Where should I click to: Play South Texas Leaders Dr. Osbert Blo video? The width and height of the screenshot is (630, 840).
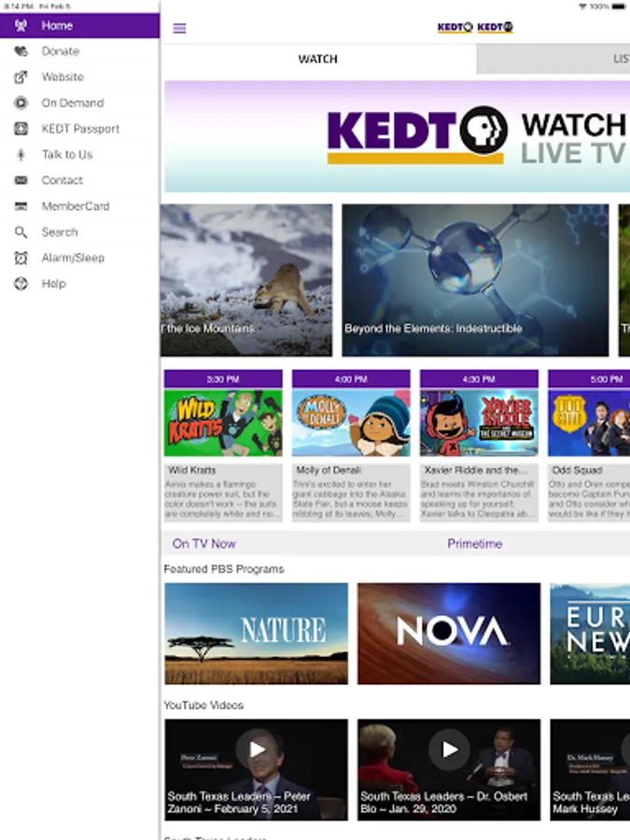click(449, 770)
